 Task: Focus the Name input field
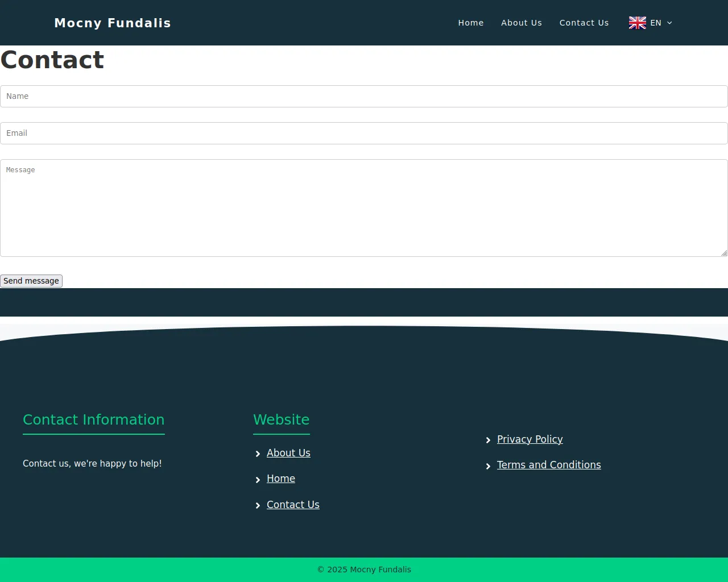click(364, 96)
